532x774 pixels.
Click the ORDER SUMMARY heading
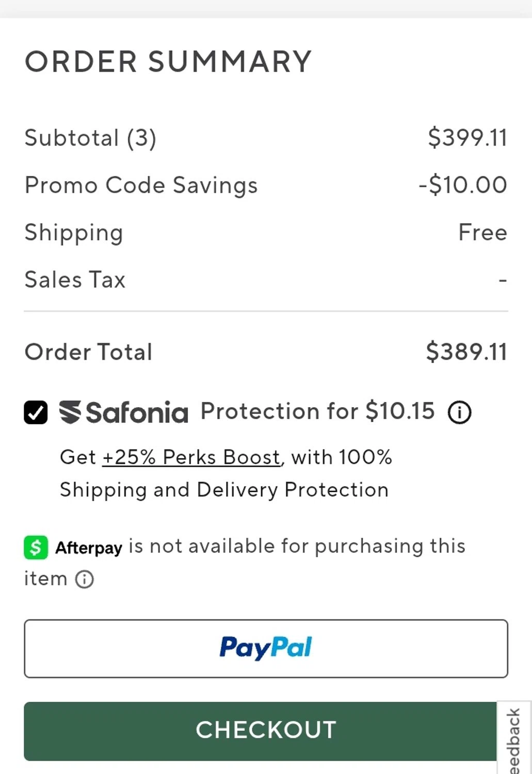coord(168,62)
